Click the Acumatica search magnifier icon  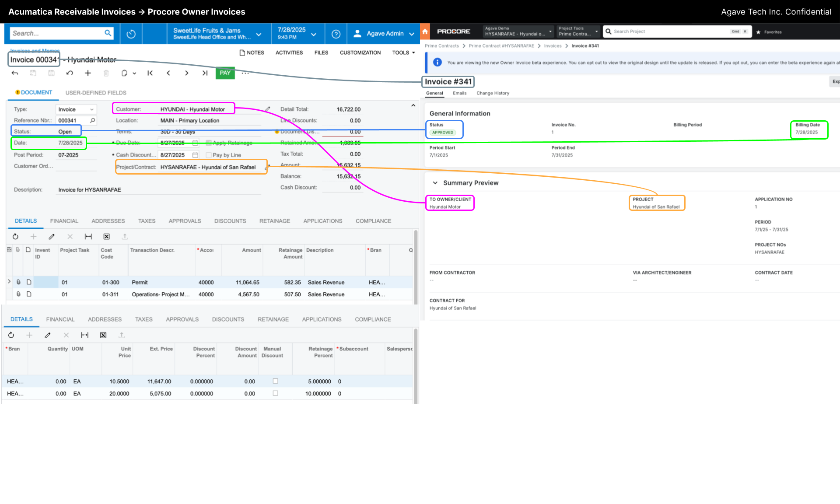[x=108, y=33]
